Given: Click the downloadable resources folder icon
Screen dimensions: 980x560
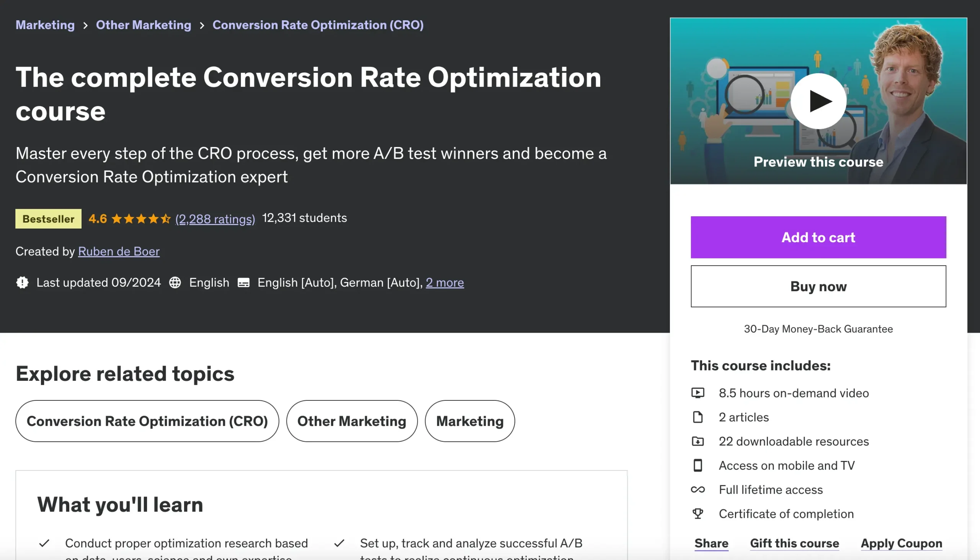Looking at the screenshot, I should 698,441.
